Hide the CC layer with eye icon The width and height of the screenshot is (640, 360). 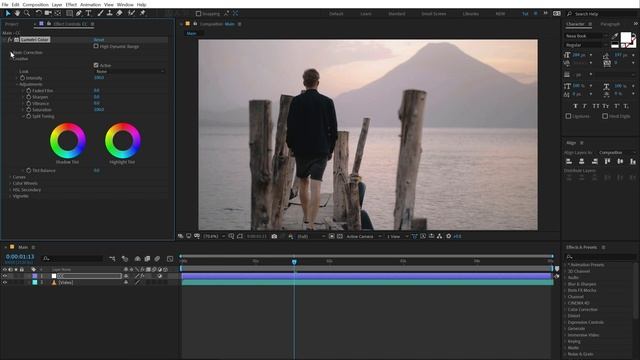point(4,276)
